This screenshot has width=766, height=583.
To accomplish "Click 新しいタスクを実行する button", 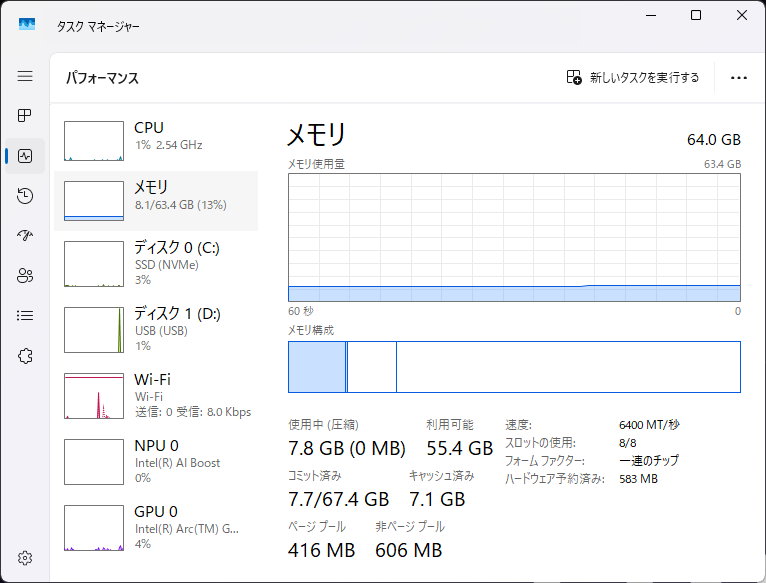I will click(633, 77).
